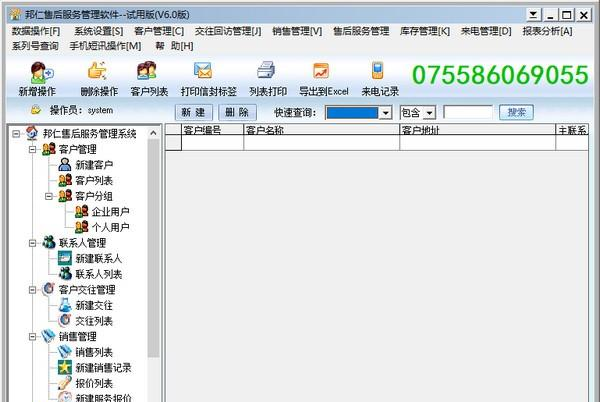Open the 来电管理[D] menu
The width and height of the screenshot is (600, 402).
pos(486,31)
